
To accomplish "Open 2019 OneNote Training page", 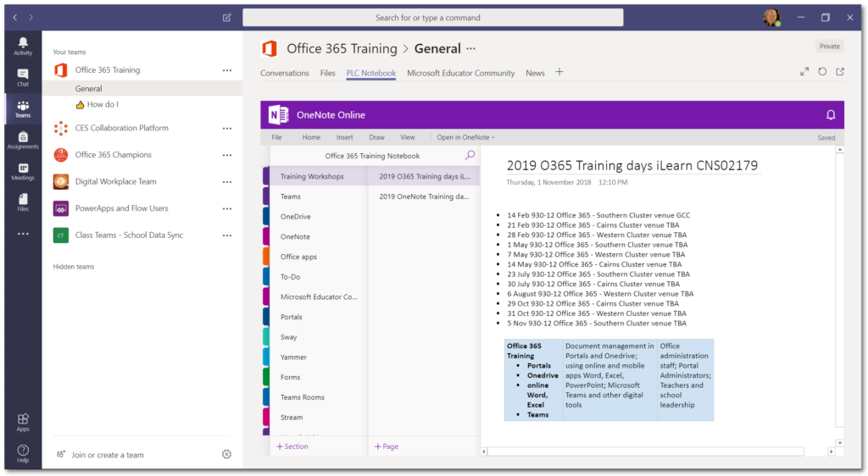I will (424, 196).
